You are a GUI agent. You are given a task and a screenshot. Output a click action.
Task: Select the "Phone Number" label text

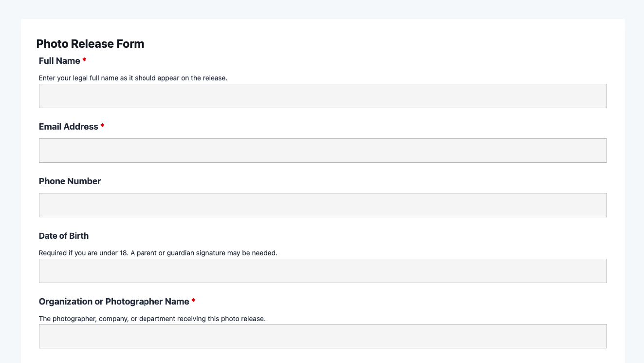tap(70, 181)
